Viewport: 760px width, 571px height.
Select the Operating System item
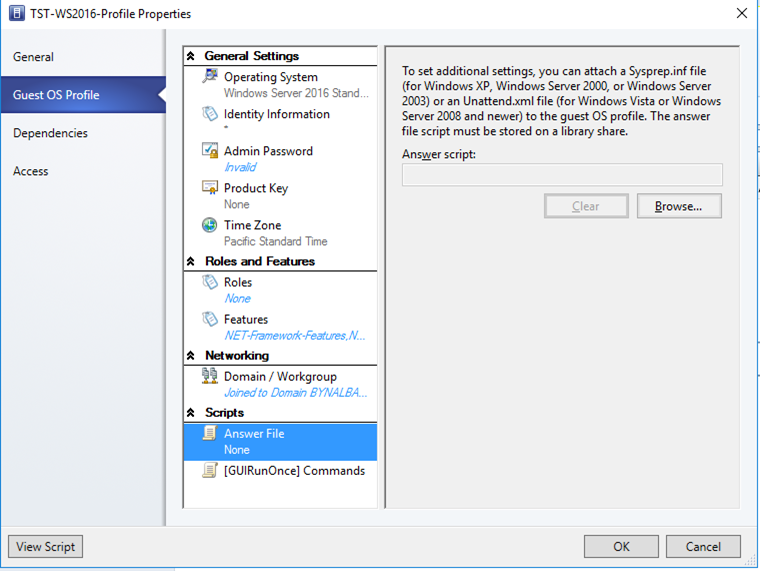tap(280, 84)
